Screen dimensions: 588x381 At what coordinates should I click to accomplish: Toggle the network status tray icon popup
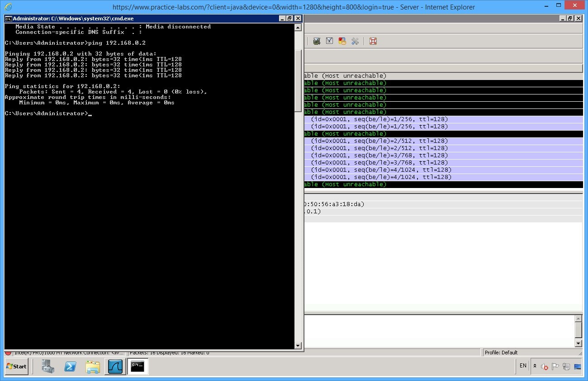tap(566, 366)
